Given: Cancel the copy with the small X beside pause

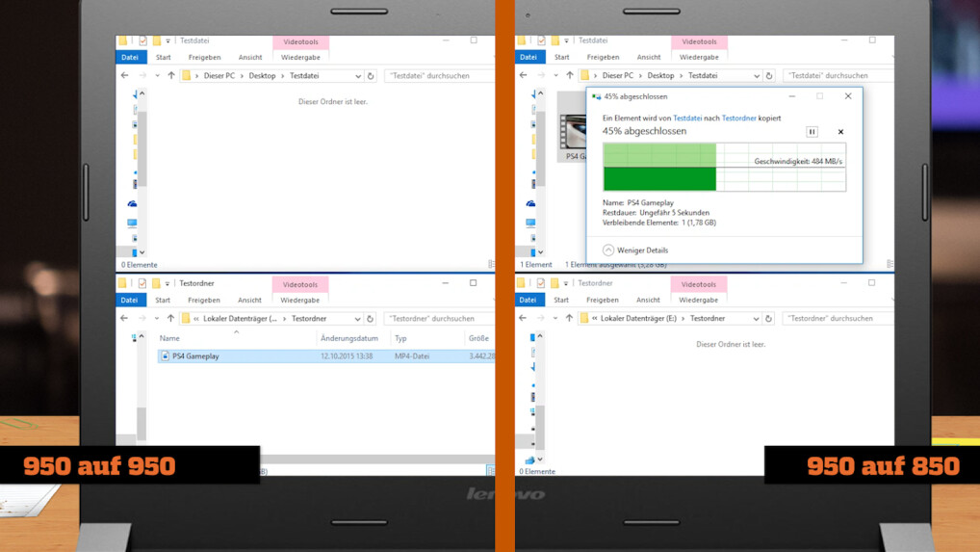Looking at the screenshot, I should 840,132.
